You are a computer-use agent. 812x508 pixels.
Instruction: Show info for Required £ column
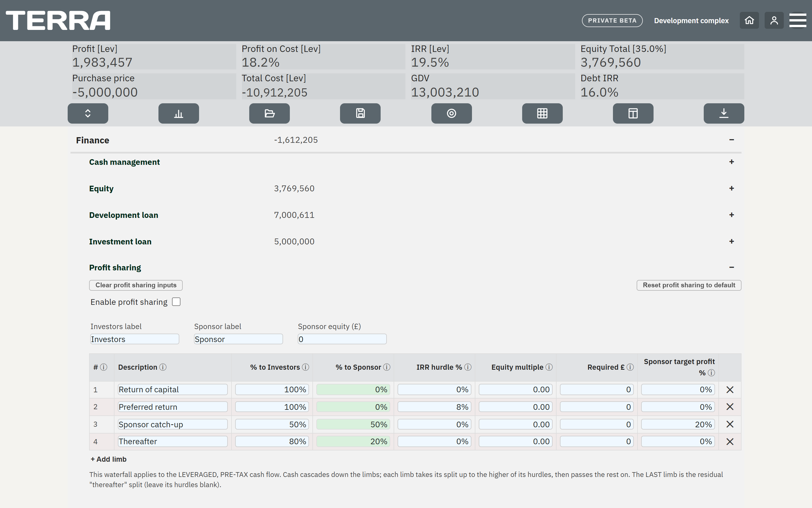click(630, 367)
